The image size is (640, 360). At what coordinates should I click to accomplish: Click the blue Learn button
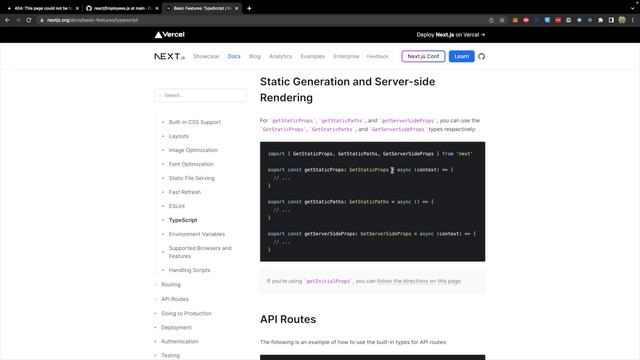(x=462, y=56)
